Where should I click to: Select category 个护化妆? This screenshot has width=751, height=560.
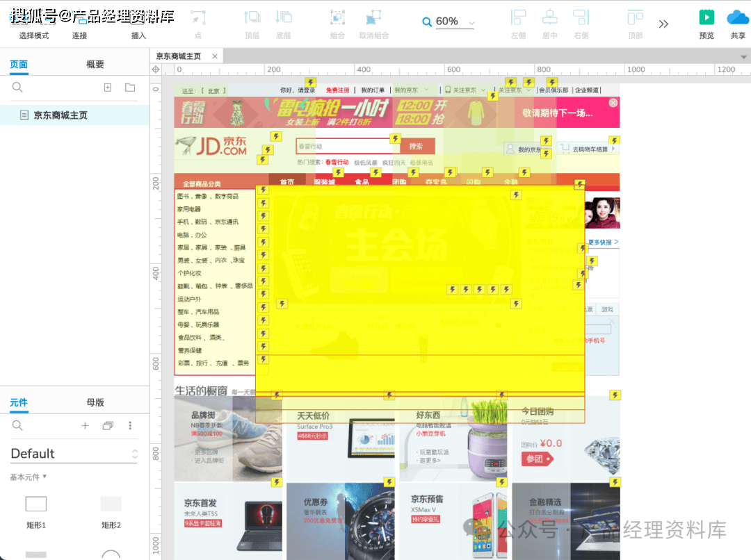pos(189,273)
